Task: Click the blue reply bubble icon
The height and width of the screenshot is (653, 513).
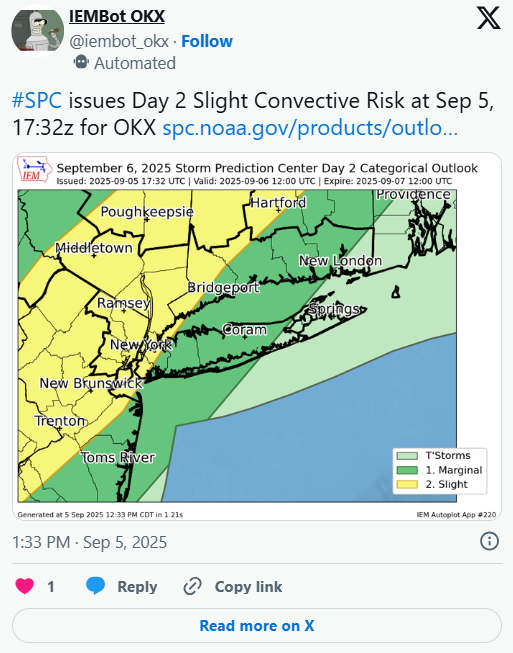Action: 95,586
